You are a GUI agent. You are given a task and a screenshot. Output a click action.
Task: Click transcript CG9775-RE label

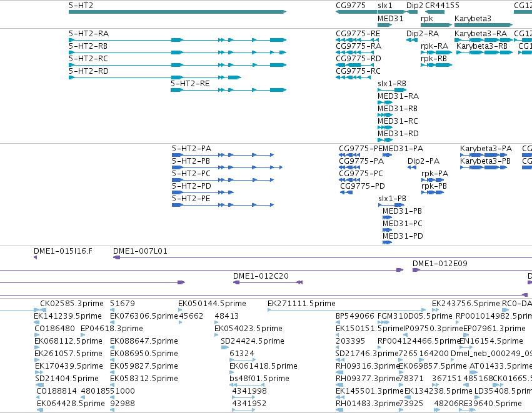[358, 34]
